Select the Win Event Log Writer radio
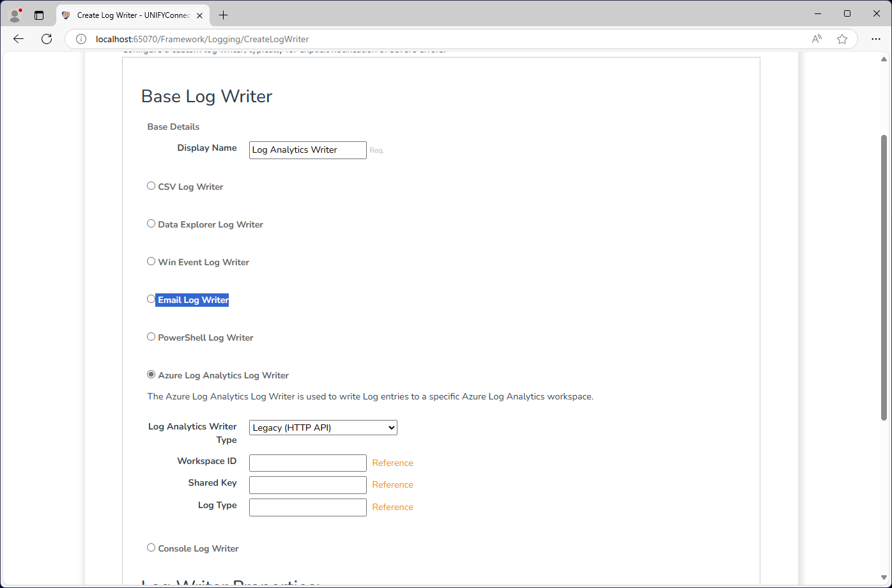892x588 pixels. 151,261
